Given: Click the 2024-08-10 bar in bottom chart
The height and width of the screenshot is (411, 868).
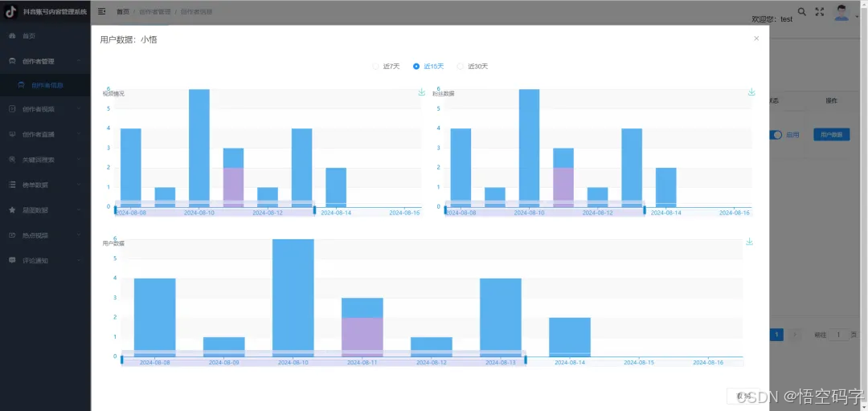Looking at the screenshot, I should 293,298.
